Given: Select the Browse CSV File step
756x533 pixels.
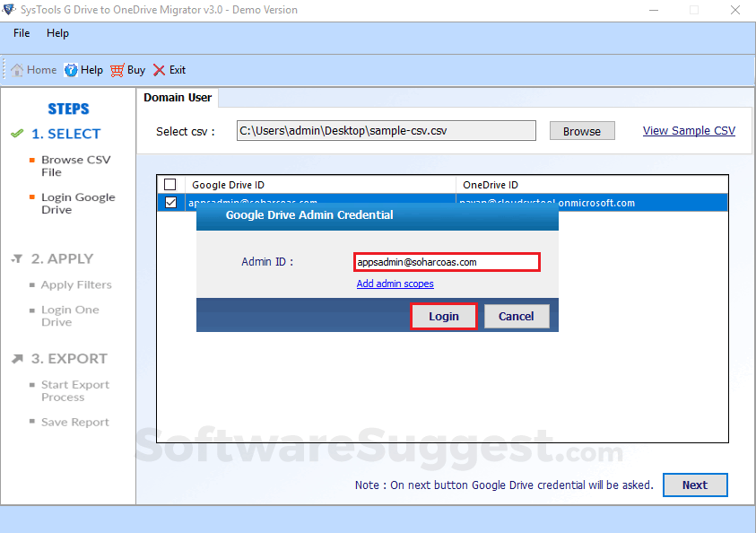Looking at the screenshot, I should (75, 166).
